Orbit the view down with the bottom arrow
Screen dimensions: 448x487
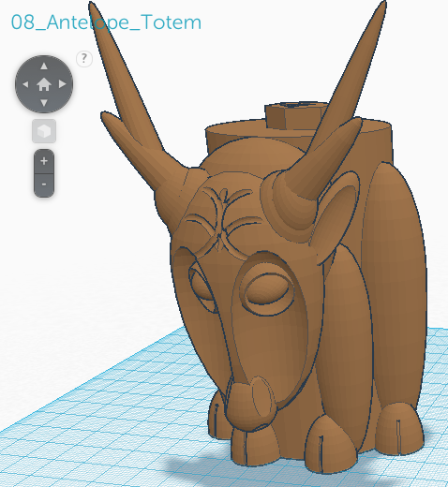[x=44, y=102]
